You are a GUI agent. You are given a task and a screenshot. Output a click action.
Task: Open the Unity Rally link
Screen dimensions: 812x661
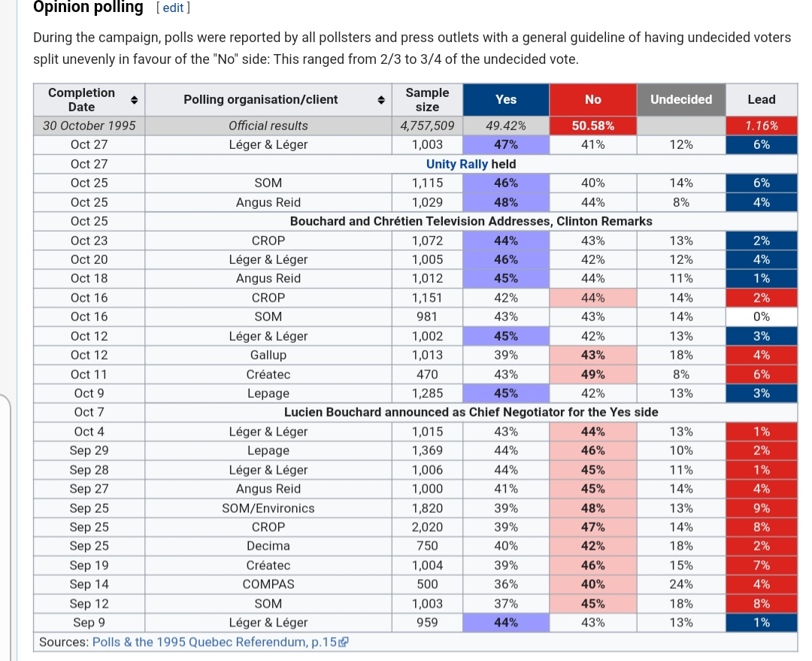(x=456, y=164)
